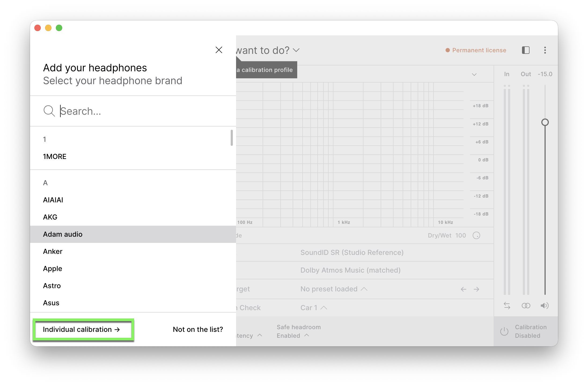The image size is (588, 386).
Task: Toggle the sidebar panel layout icon
Action: click(526, 50)
